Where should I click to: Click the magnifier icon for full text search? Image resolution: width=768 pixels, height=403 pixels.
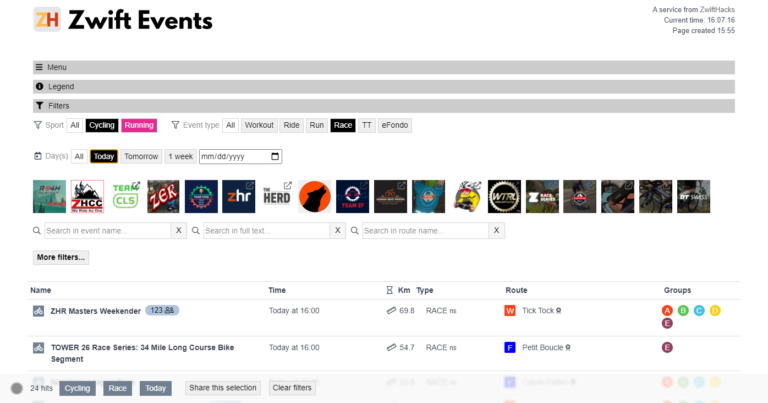coord(195,231)
